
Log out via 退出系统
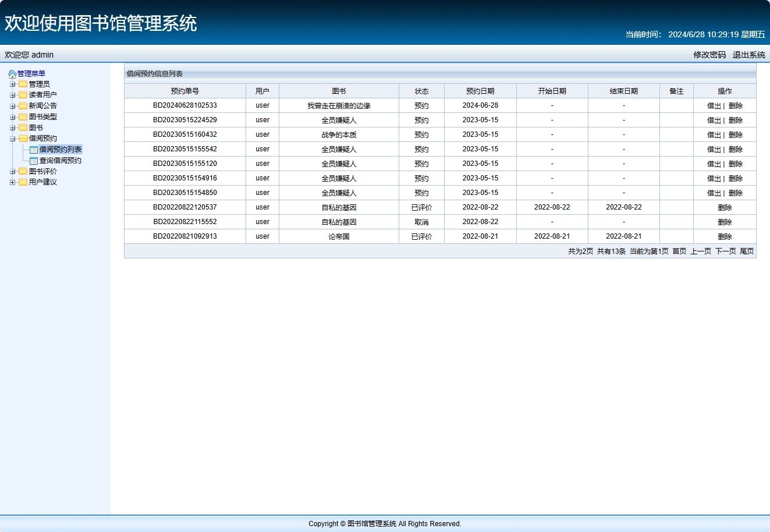(748, 55)
